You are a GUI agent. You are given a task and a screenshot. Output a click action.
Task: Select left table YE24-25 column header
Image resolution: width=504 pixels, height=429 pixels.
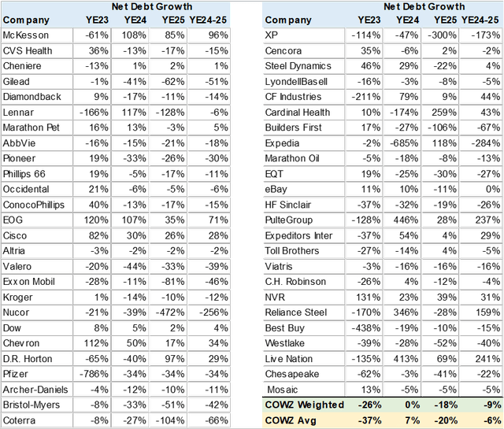coord(208,20)
